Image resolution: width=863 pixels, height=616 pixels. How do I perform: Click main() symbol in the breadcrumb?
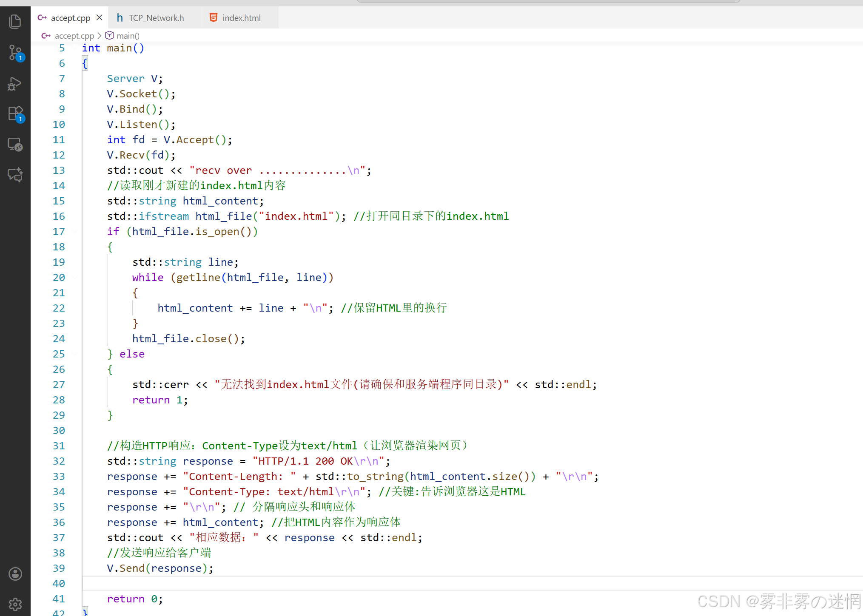pyautogui.click(x=128, y=36)
